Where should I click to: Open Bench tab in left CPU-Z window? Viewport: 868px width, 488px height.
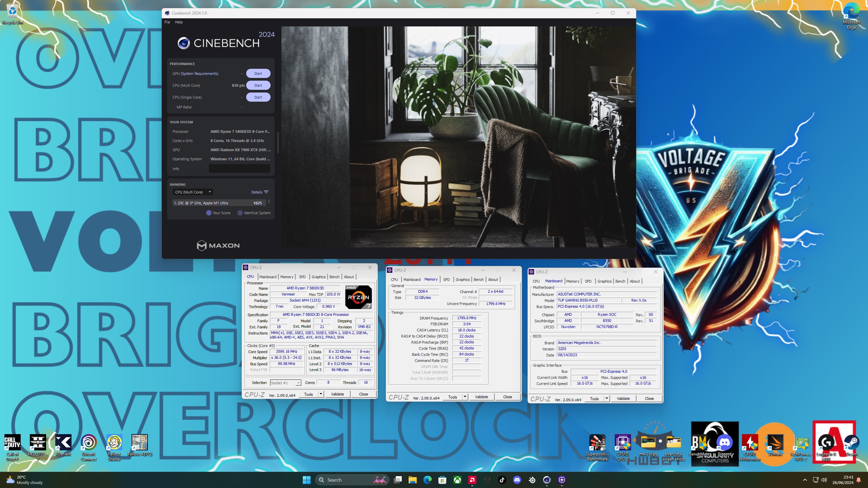334,277
